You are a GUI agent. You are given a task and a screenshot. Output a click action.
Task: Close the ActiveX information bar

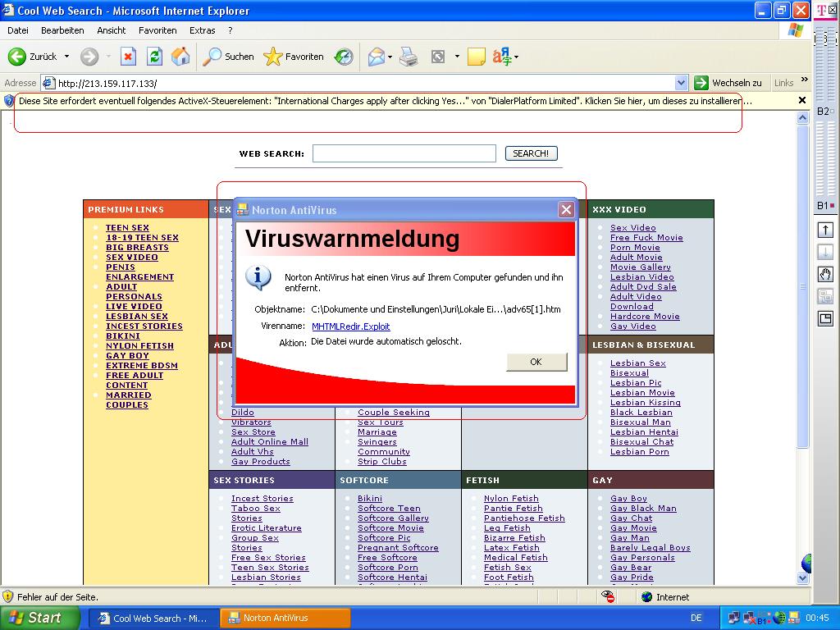802,100
